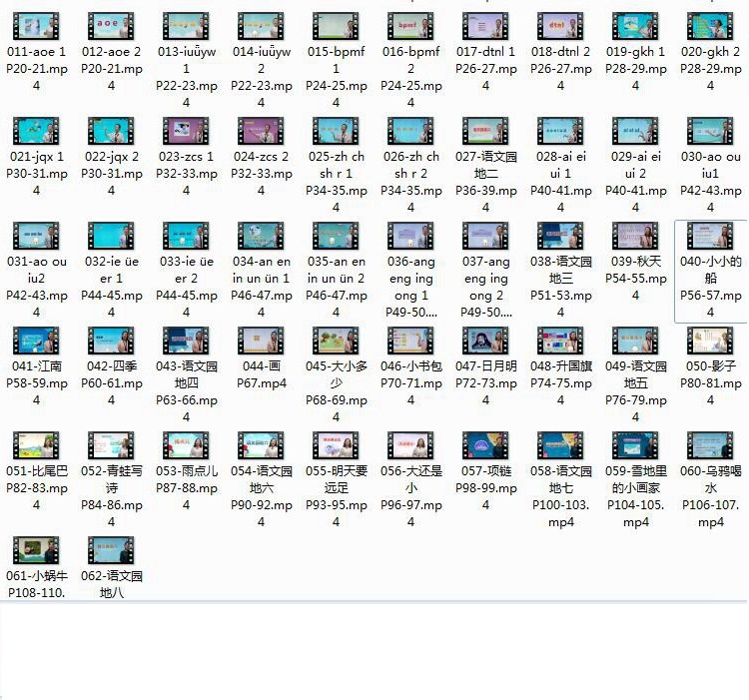The height and width of the screenshot is (700, 749).
Task: Choose the 033-ie üe er 2 file icon
Action: click(x=187, y=236)
